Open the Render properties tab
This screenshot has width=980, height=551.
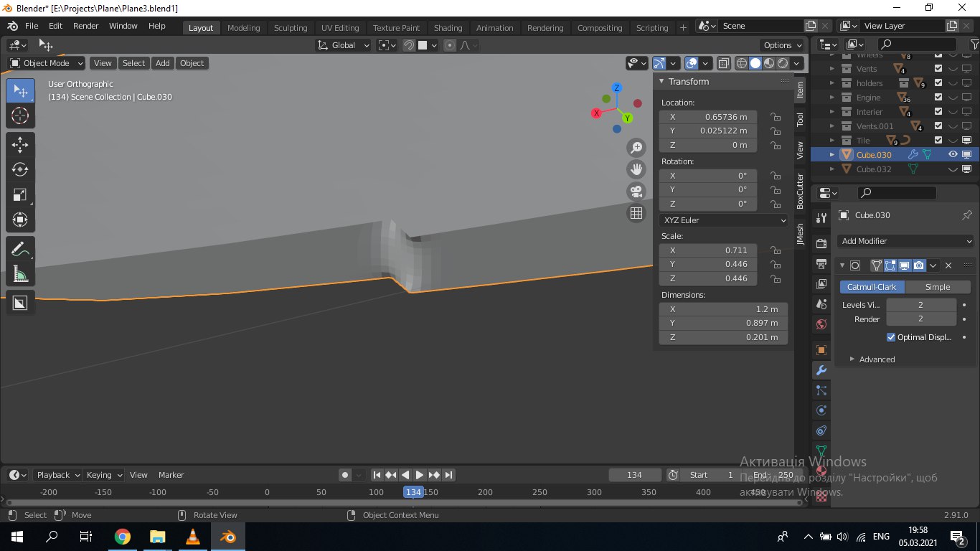pyautogui.click(x=821, y=244)
